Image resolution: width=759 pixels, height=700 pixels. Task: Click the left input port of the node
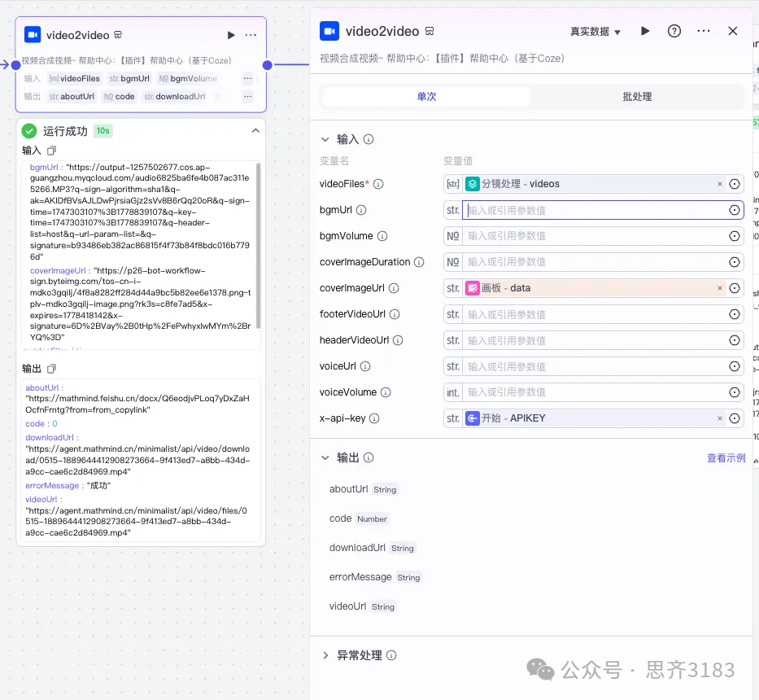click(15, 65)
